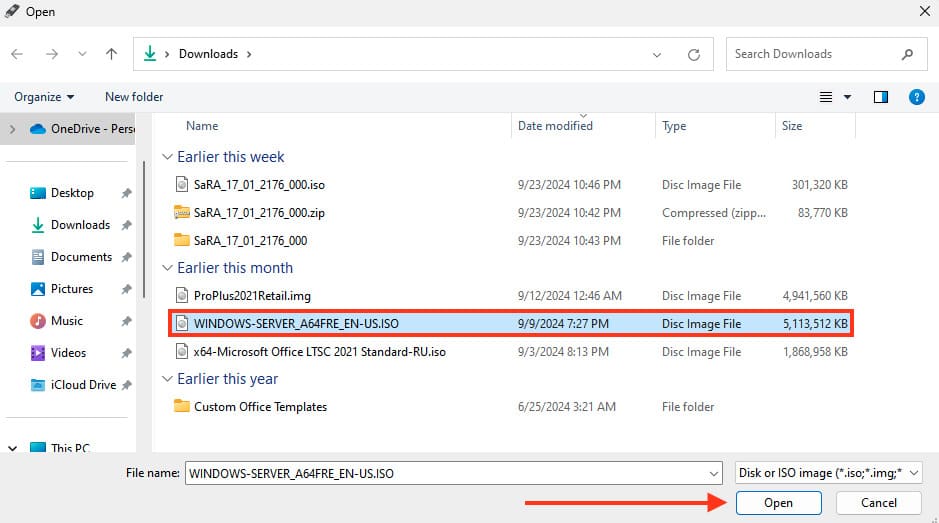
Task: Click the Open button
Action: click(778, 503)
